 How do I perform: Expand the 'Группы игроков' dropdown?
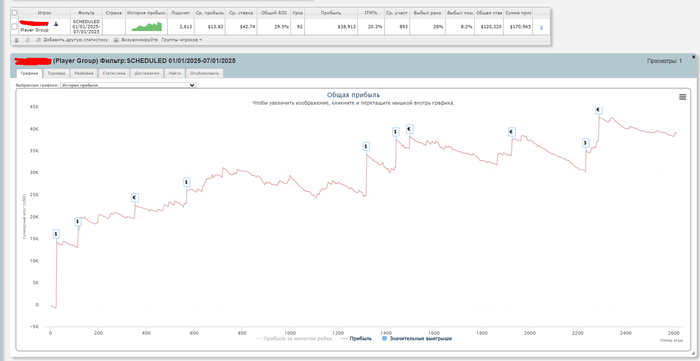tap(182, 40)
